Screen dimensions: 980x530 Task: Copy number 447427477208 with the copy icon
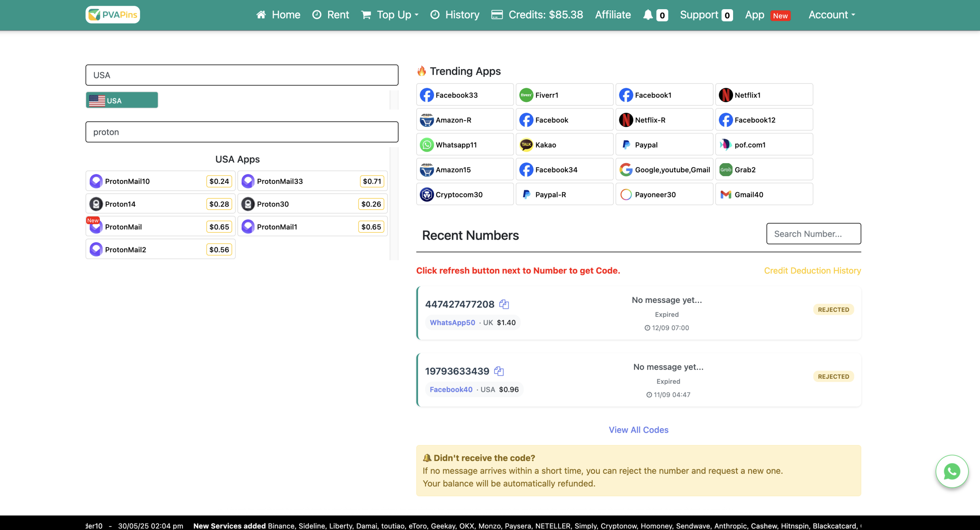tap(504, 304)
